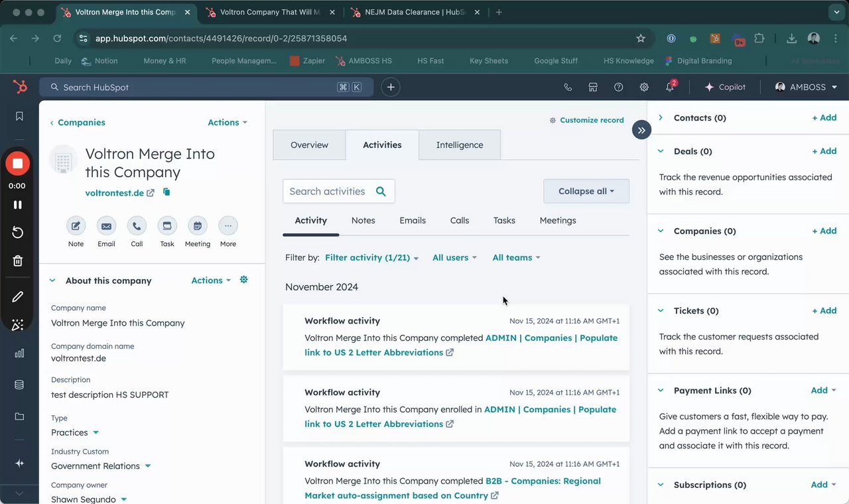Bookmark this page with the star icon
Image resolution: width=849 pixels, height=504 pixels.
[x=641, y=38]
